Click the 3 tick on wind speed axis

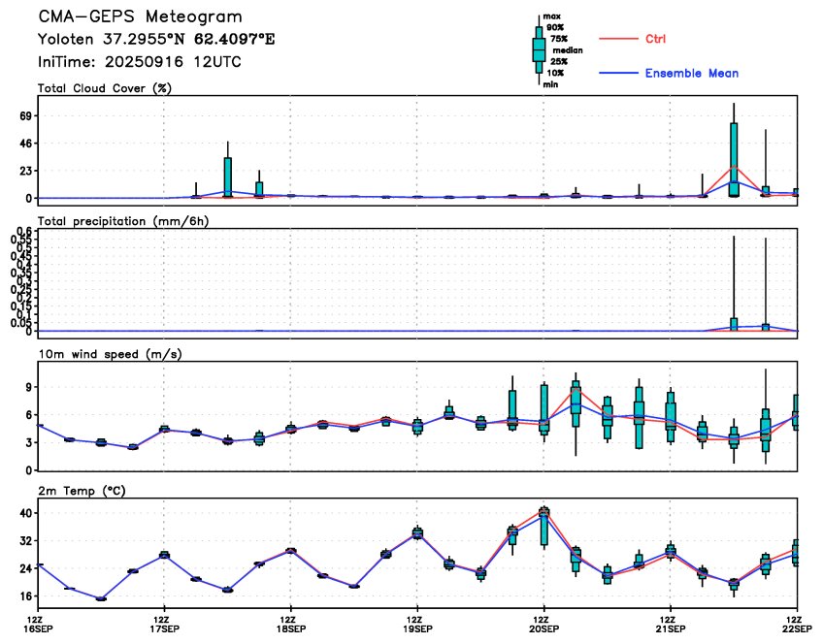(29, 442)
